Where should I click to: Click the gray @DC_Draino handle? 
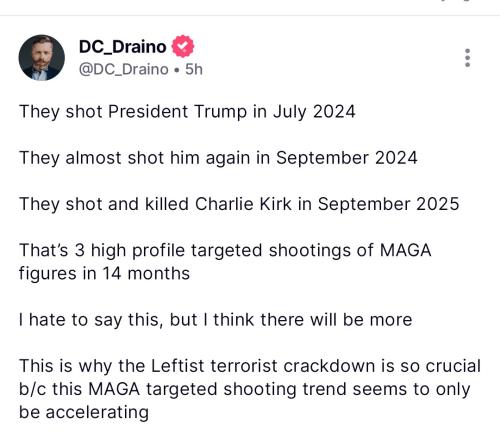coord(124,69)
